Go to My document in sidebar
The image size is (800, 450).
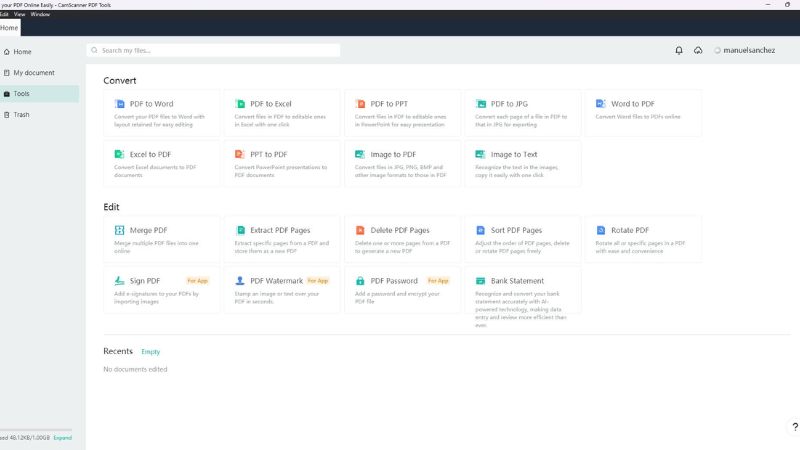pos(34,73)
